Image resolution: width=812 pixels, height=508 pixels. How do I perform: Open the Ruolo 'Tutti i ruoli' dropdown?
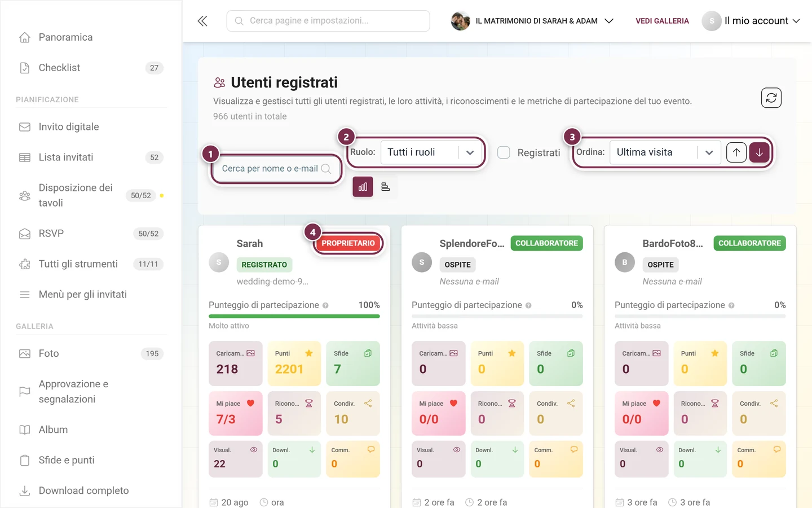[x=431, y=152]
